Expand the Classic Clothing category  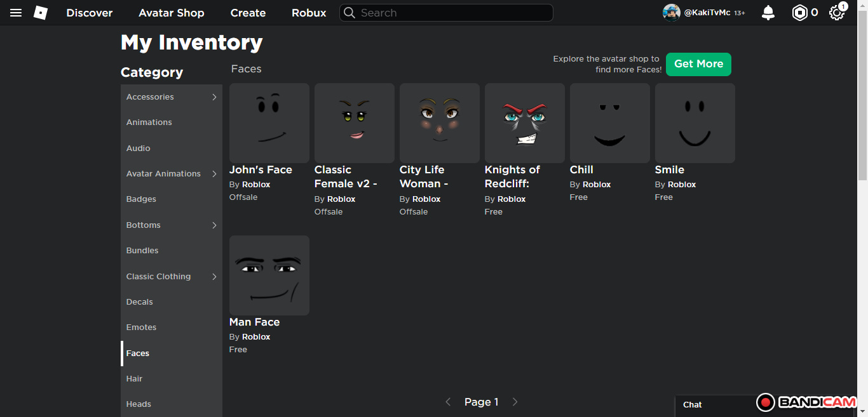(214, 277)
